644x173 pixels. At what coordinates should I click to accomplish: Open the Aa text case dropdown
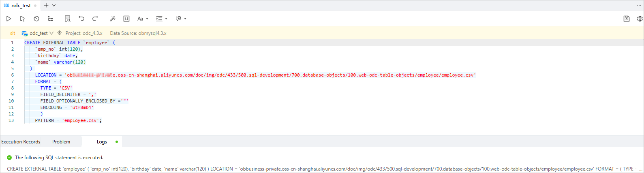point(143,19)
